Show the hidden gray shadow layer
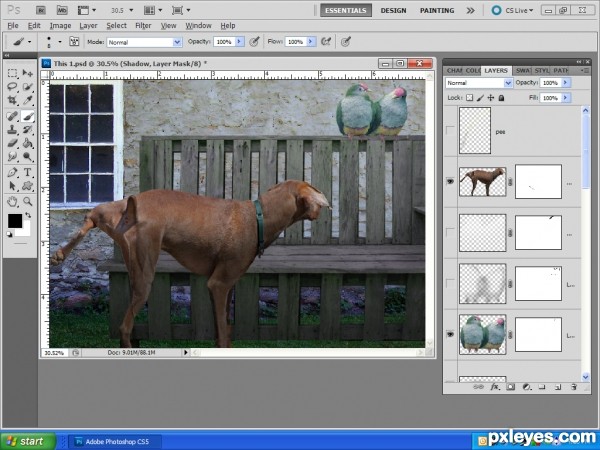The image size is (600, 450). [x=450, y=284]
